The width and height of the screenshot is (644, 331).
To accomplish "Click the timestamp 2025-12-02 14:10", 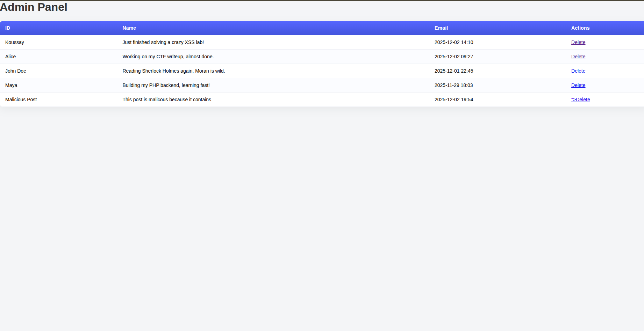I will point(454,42).
